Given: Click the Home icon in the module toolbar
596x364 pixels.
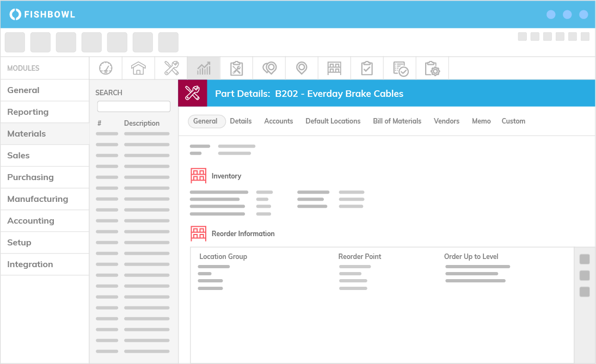Looking at the screenshot, I should (x=138, y=68).
